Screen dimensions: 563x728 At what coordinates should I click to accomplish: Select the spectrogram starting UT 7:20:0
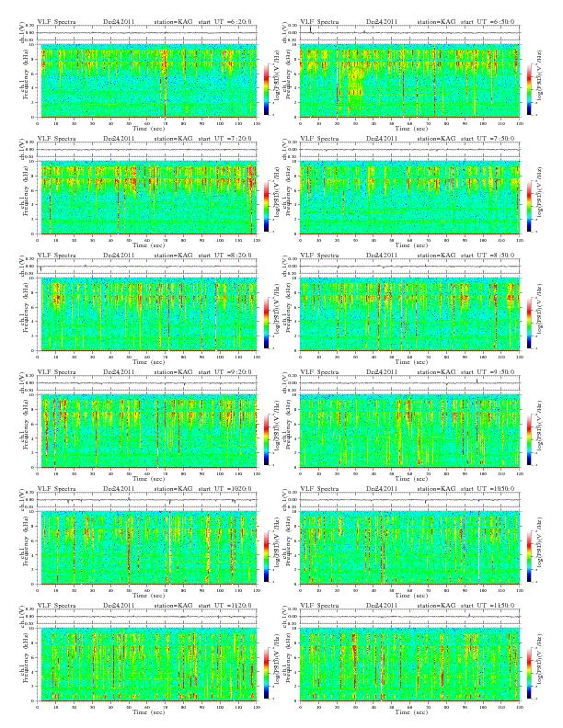(x=147, y=198)
